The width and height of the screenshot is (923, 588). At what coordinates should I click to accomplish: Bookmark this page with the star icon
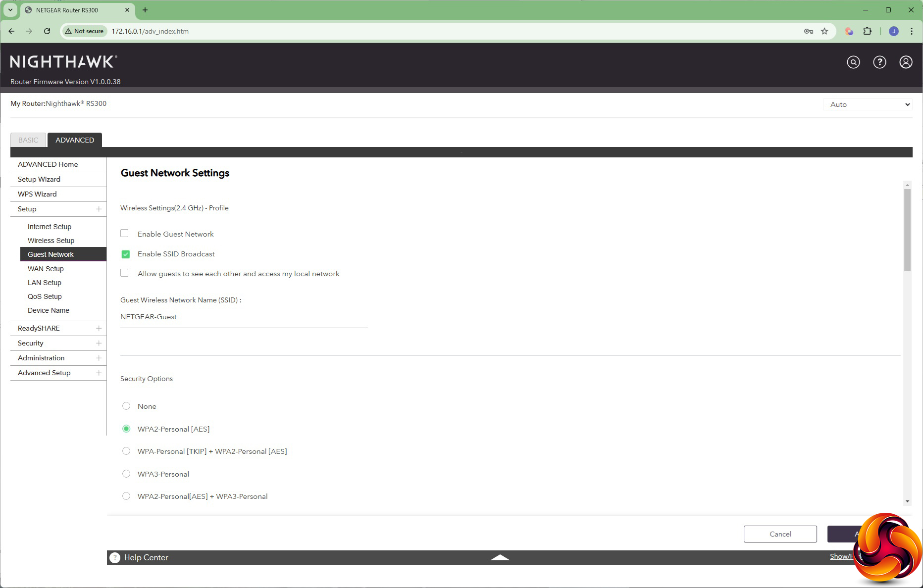(x=824, y=31)
